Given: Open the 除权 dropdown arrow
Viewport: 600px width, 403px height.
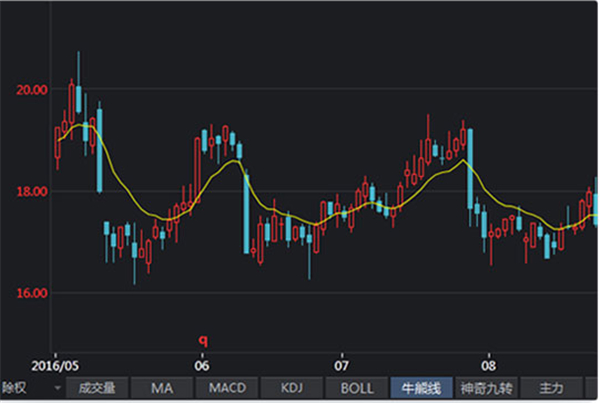Looking at the screenshot, I should (x=57, y=387).
